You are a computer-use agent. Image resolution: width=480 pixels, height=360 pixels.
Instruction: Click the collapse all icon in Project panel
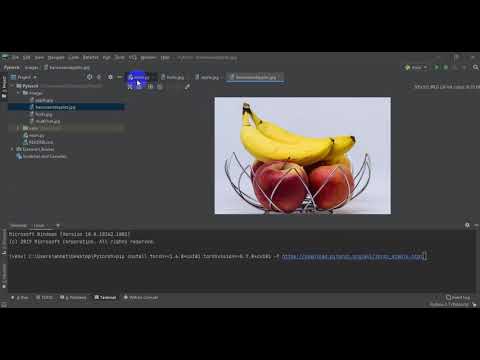99,77
